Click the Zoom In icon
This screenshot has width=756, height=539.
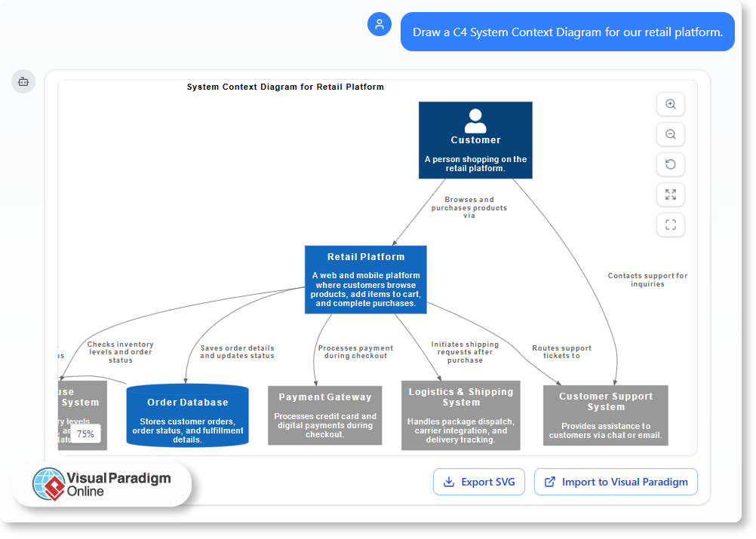click(x=670, y=104)
